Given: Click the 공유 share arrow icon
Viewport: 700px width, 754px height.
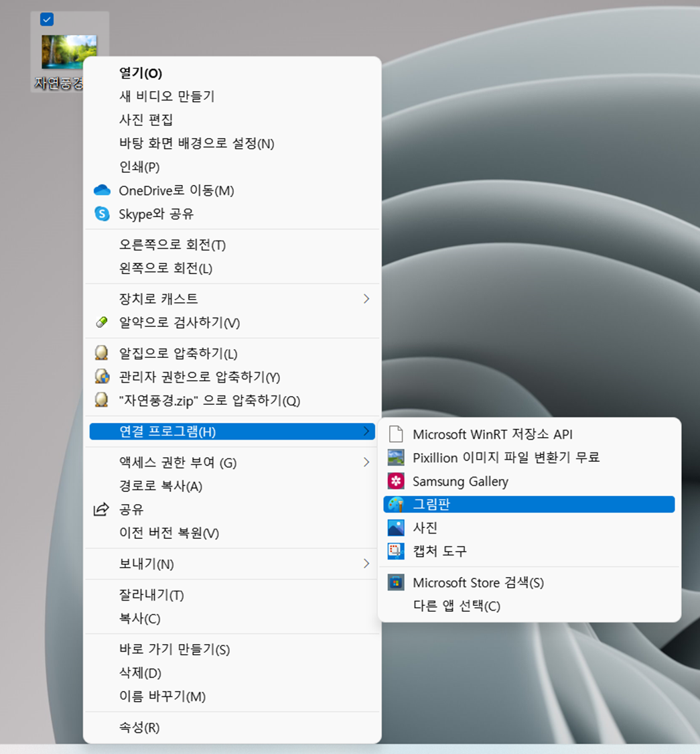Looking at the screenshot, I should coord(101,509).
